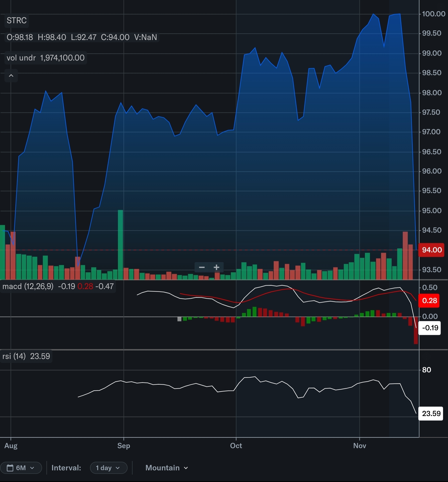The width and height of the screenshot is (448, 482).
Task: Click the 0.50 label on the MACD axis
Action: point(430,288)
